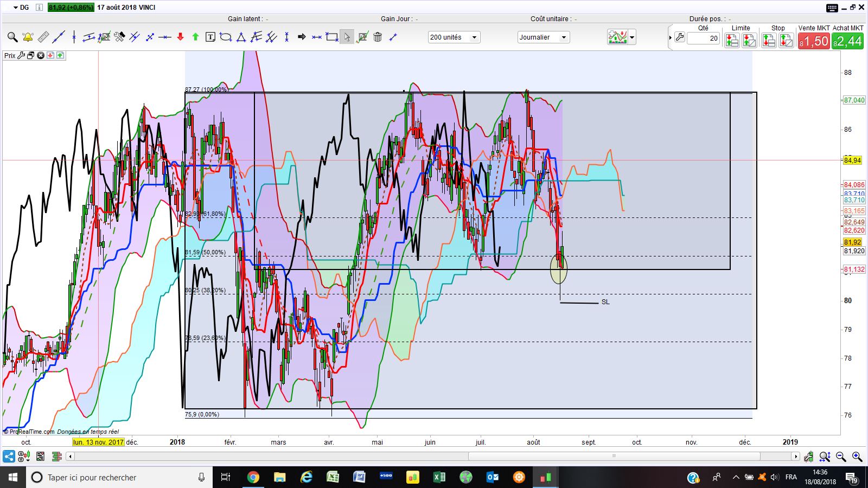Click the Vente MKT sell button
The width and height of the screenshot is (868, 488).
(814, 41)
